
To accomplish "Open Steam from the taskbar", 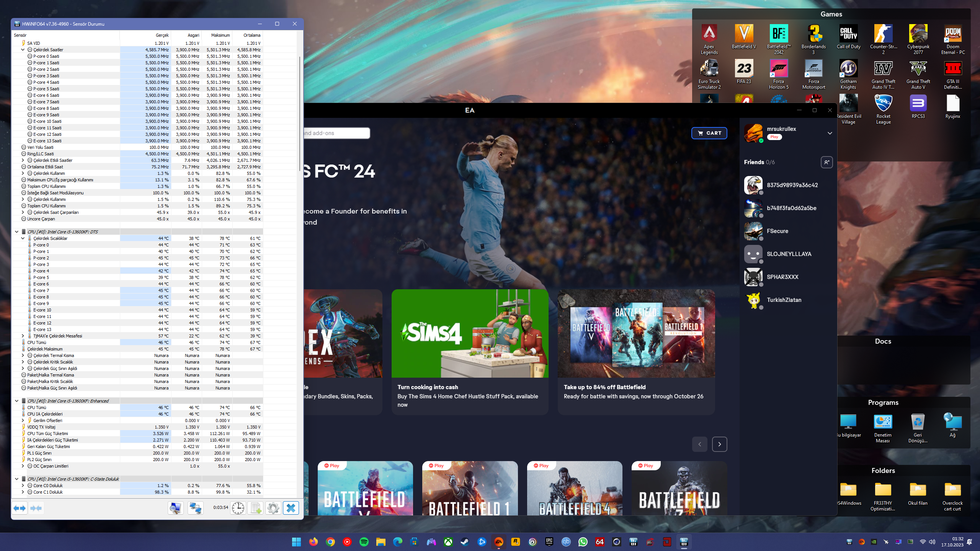I will 465,542.
